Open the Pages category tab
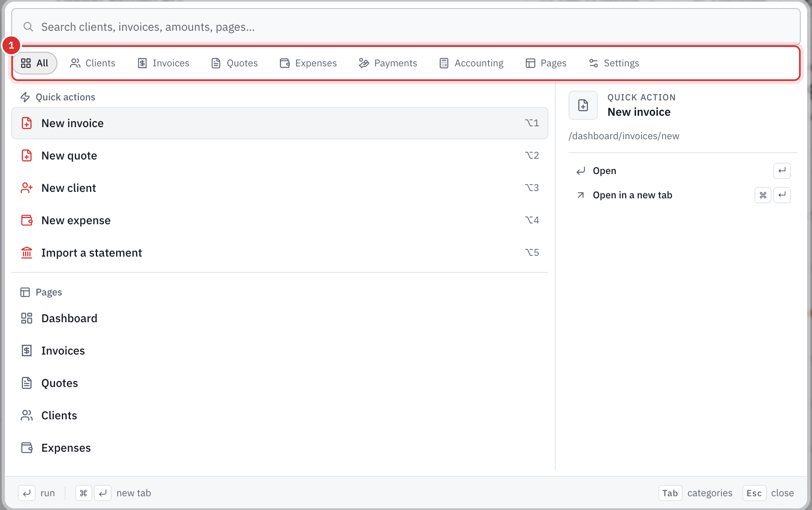Image resolution: width=812 pixels, height=510 pixels. [546, 63]
